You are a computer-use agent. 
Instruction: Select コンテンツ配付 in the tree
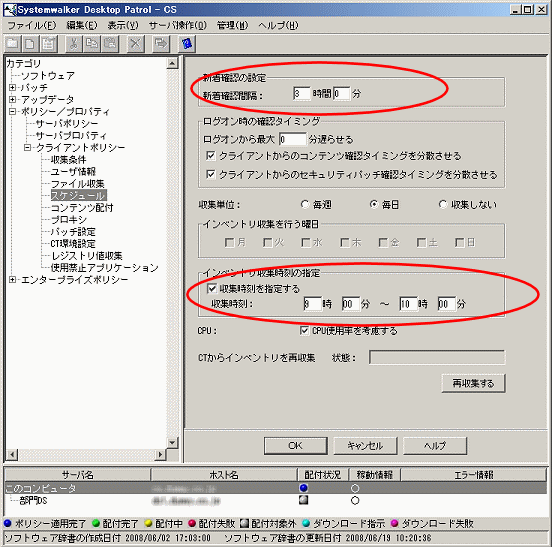(x=82, y=208)
